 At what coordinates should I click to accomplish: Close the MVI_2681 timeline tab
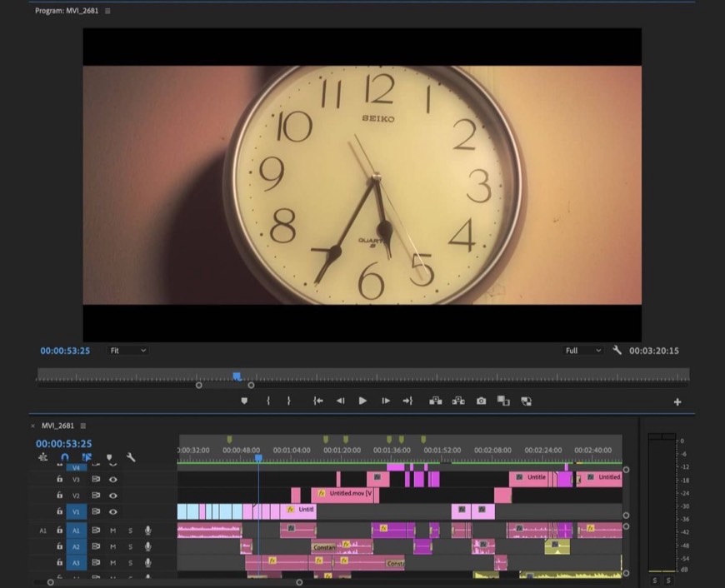pyautogui.click(x=32, y=426)
